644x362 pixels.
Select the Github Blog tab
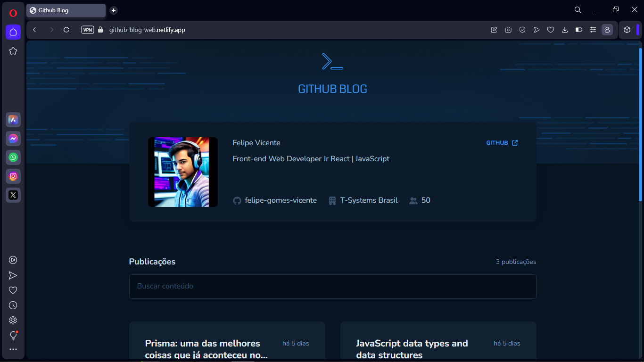tap(66, 10)
